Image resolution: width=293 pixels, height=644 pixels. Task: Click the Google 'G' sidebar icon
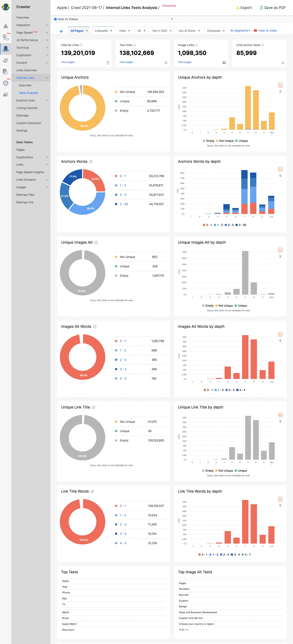coord(6,83)
